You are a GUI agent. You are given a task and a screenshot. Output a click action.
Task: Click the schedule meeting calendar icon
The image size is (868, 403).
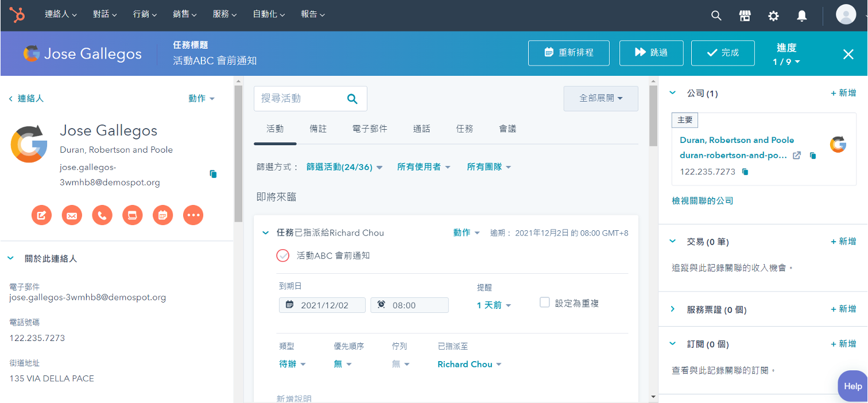tap(163, 215)
